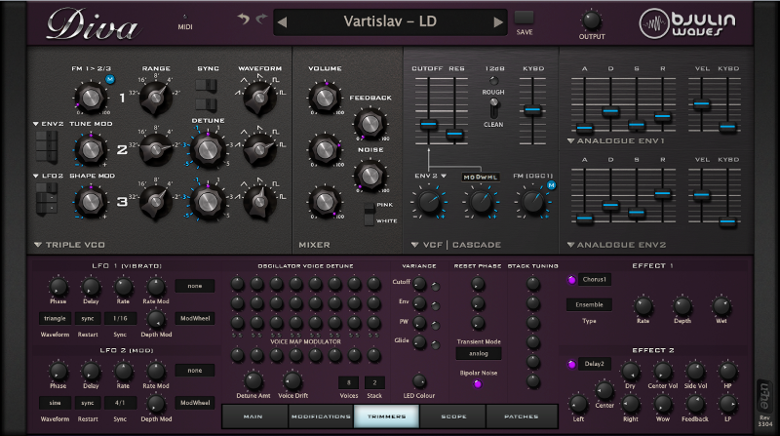Switch to the Patches tab
This screenshot has height=436, width=780.
click(x=519, y=416)
